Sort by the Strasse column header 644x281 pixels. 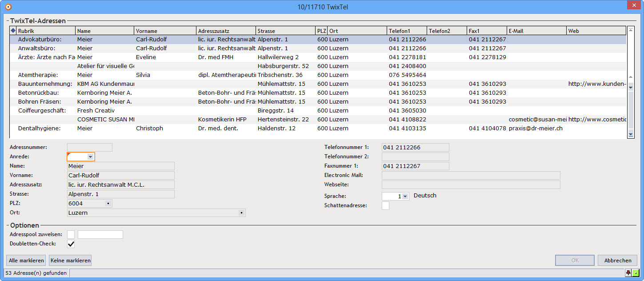286,31
